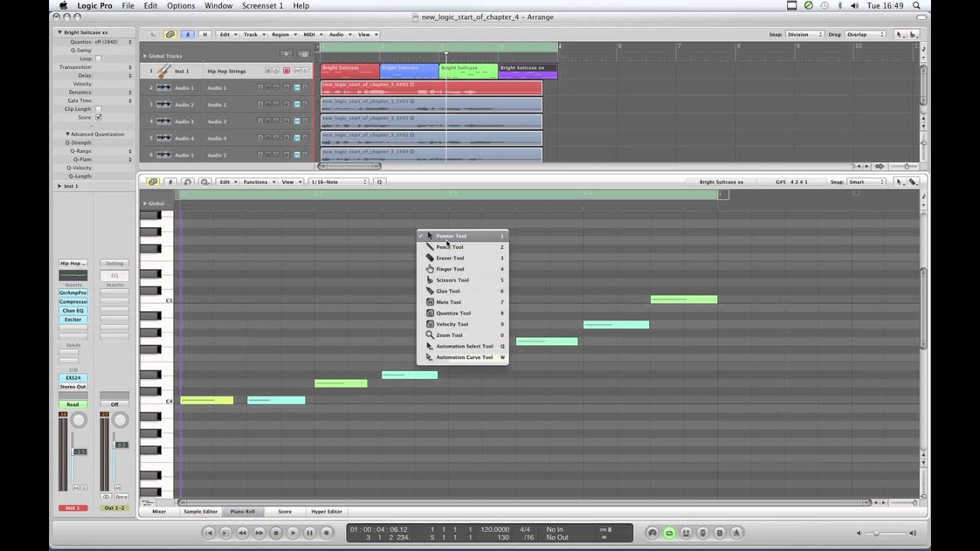Image resolution: width=980 pixels, height=551 pixels.
Task: Click the Piano Roll Q quantize button
Action: (379, 182)
